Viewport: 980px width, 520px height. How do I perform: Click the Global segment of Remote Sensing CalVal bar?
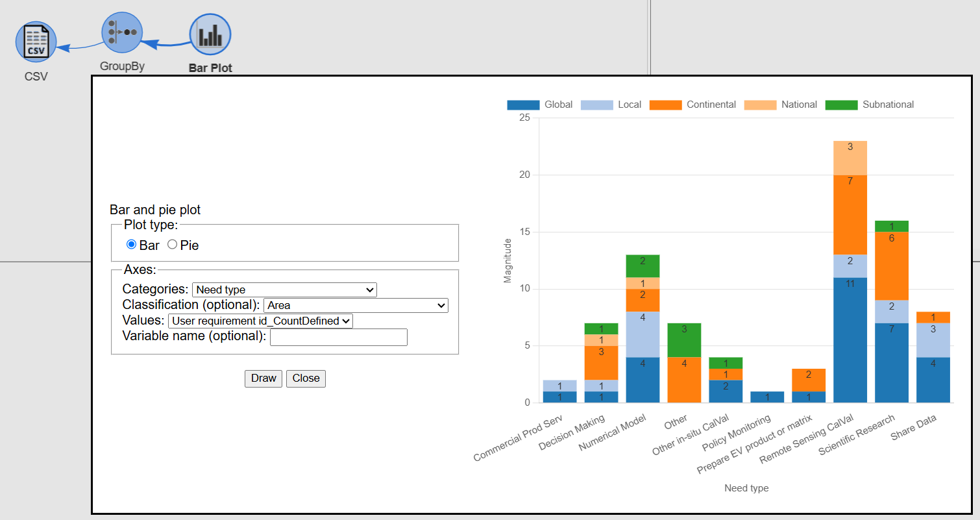[850, 340]
